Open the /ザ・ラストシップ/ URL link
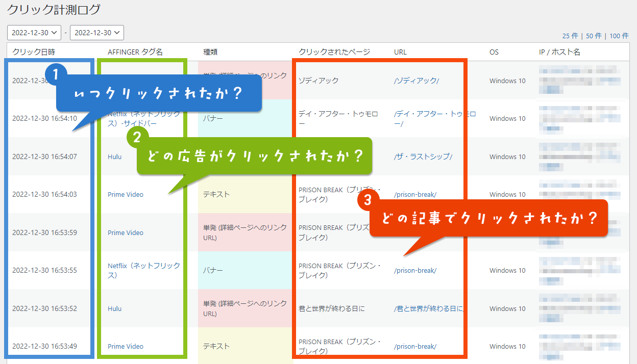 coord(423,157)
